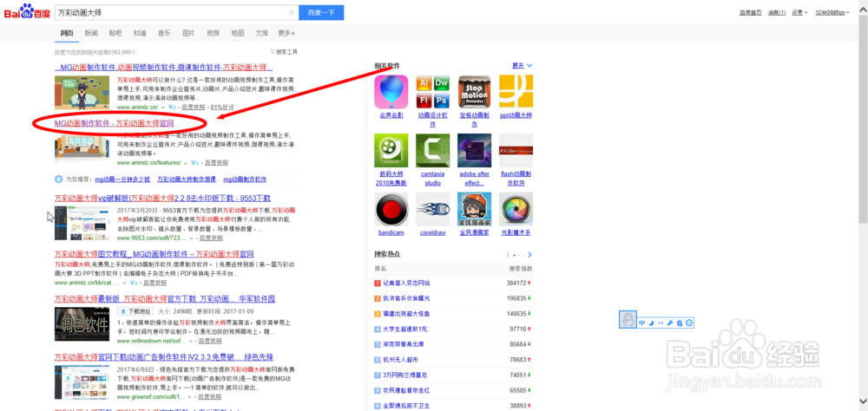Open hot search 杭州无人超市
Screen dimensions: 868x411
(401, 360)
